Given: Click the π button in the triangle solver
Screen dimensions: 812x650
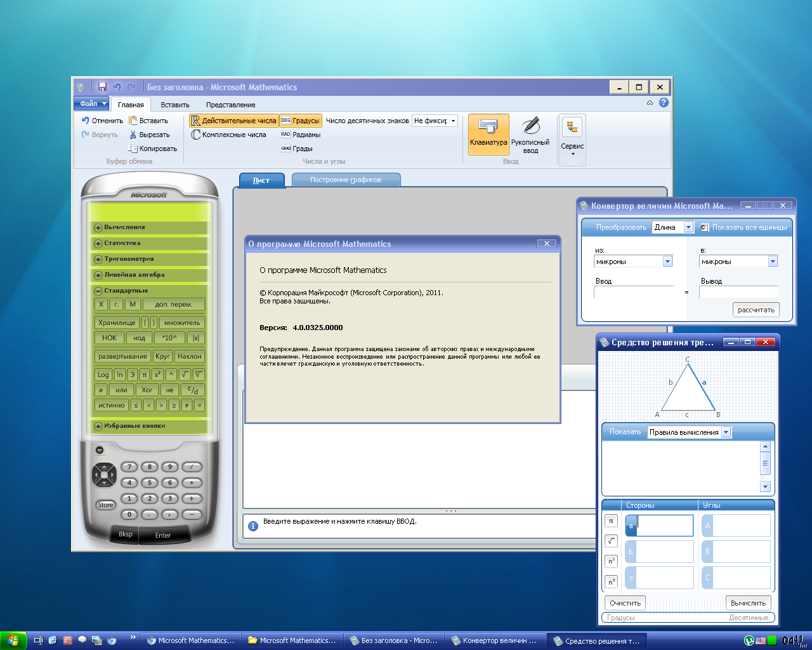Looking at the screenshot, I should pyautogui.click(x=611, y=521).
